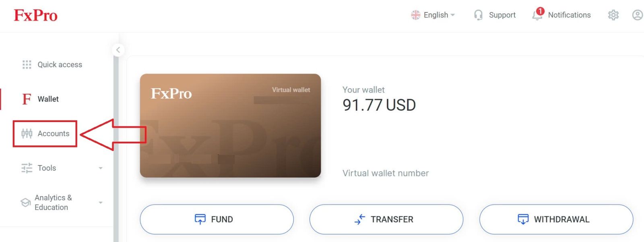The image size is (644, 242).
Task: Switch to the Wallet menu item
Action: (48, 99)
